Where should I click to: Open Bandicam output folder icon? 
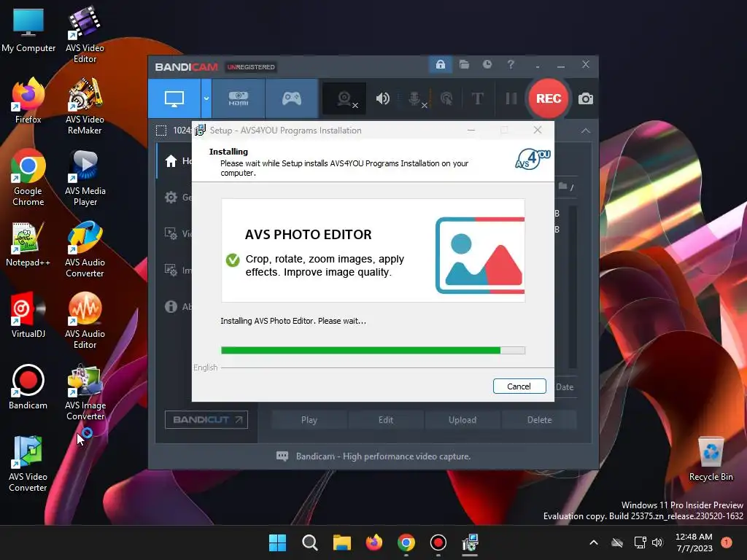coord(464,64)
